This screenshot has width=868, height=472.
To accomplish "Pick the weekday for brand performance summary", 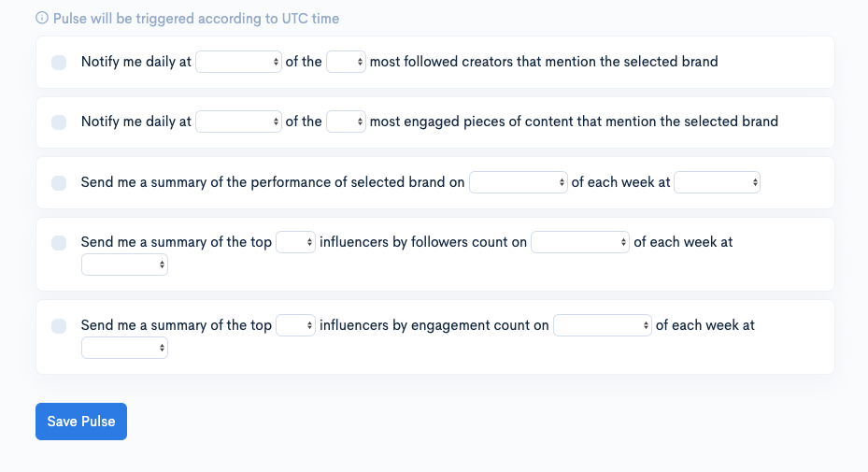I will (x=519, y=182).
